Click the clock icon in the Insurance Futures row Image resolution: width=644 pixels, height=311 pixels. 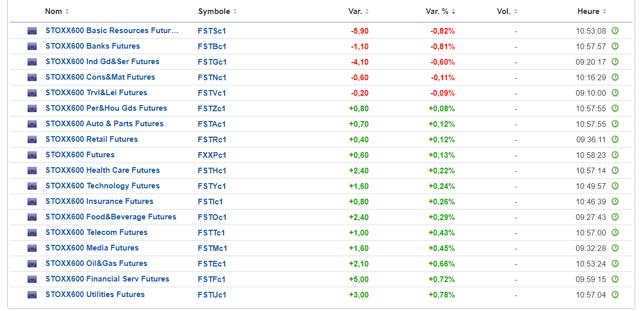pos(615,202)
